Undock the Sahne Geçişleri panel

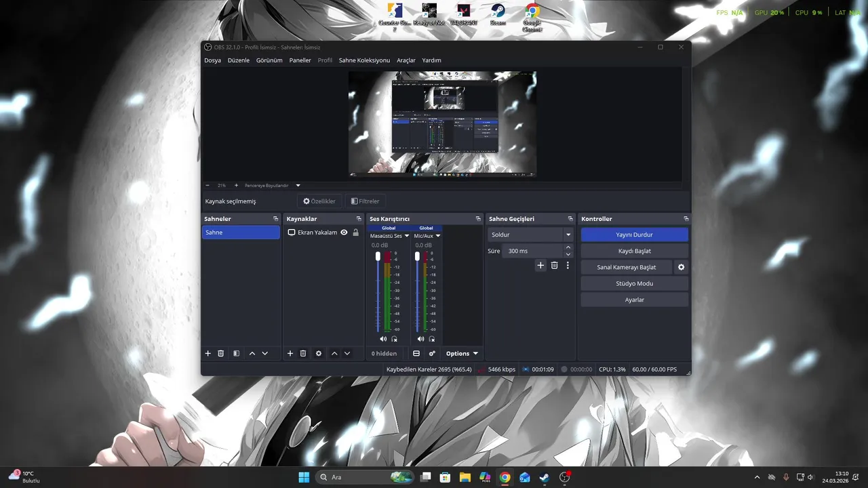[570, 219]
